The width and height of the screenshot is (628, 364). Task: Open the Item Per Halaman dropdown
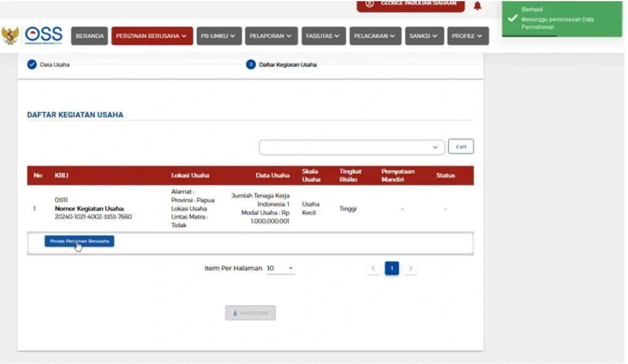tap(281, 268)
